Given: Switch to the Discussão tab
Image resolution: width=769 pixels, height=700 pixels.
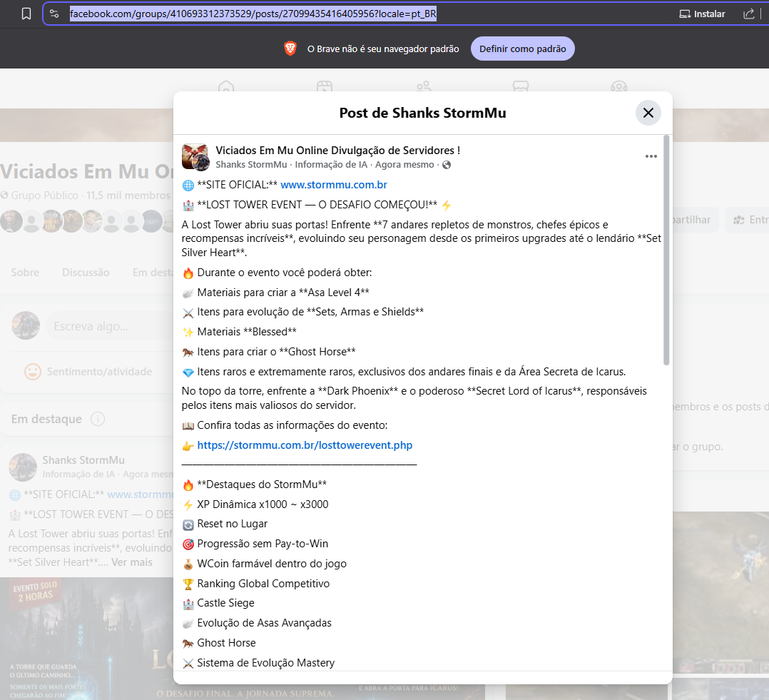Looking at the screenshot, I should click(86, 273).
